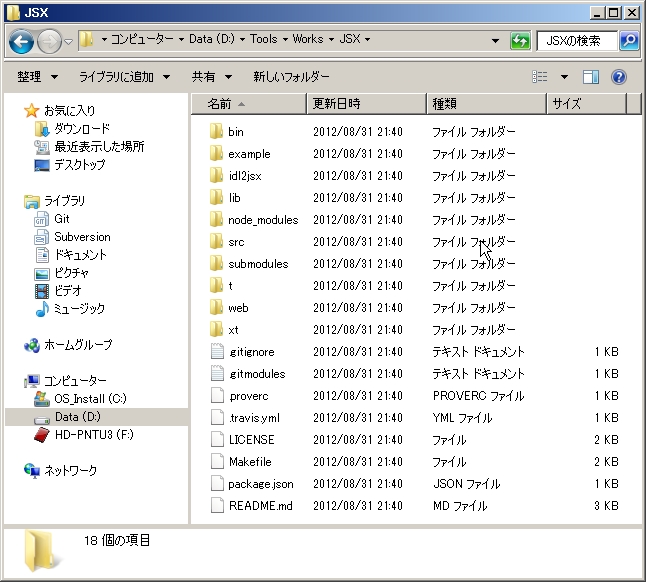The image size is (646, 582).
Task: Select the bin folder
Action: pyautogui.click(x=236, y=132)
